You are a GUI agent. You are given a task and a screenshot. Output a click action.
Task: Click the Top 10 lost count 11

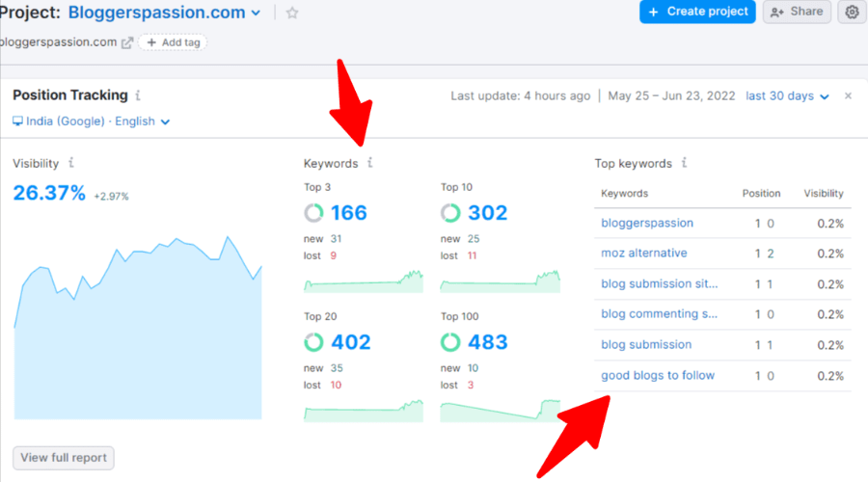tap(472, 255)
